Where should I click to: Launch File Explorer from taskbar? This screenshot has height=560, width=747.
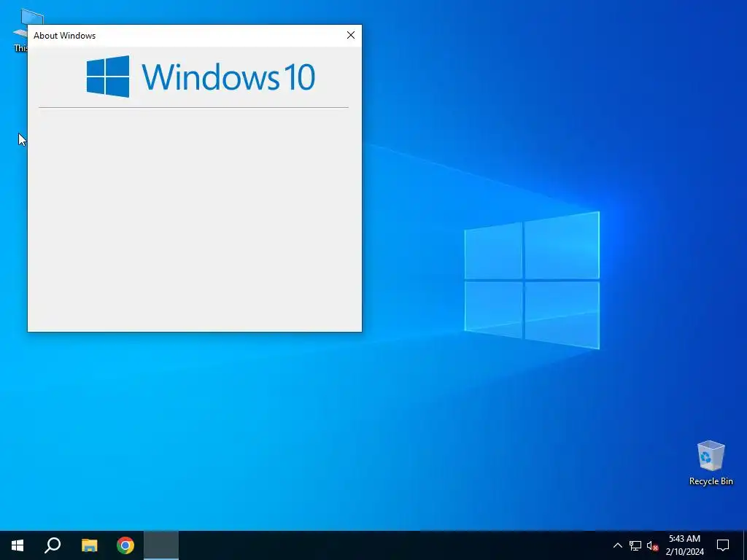89,545
